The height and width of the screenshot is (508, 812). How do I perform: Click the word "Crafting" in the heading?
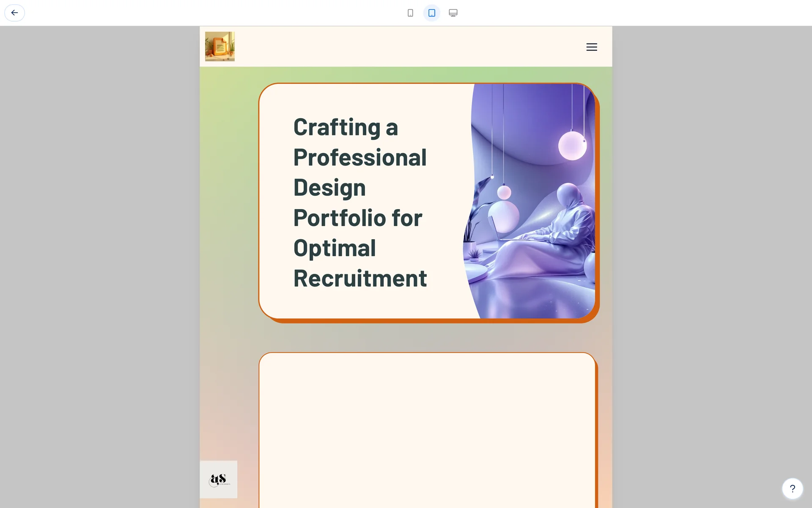337,127
